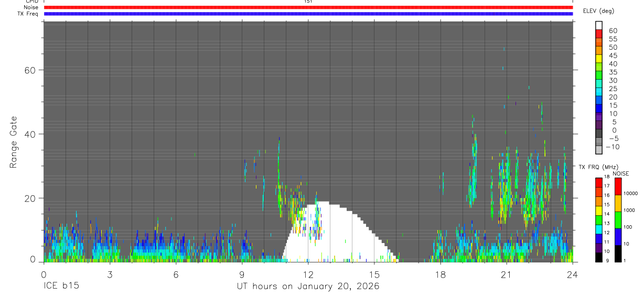Click the "Noise" row label at top left

click(x=31, y=8)
